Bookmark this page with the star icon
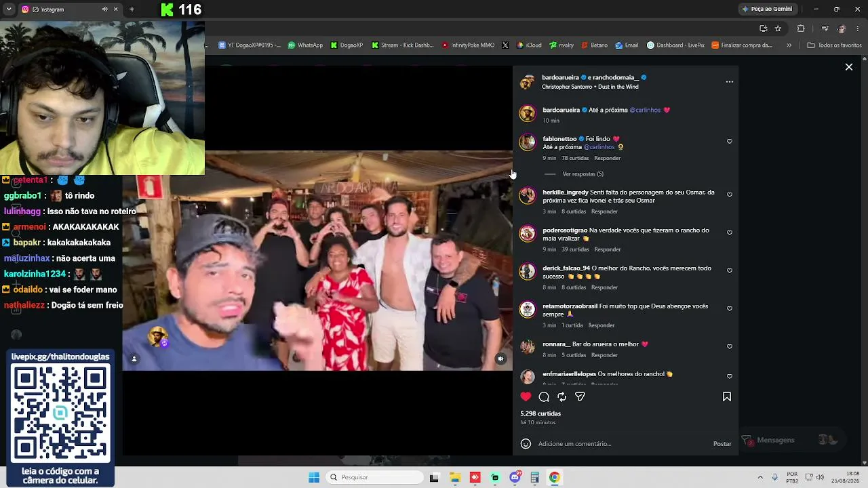Image resolution: width=868 pixels, height=488 pixels. [778, 28]
